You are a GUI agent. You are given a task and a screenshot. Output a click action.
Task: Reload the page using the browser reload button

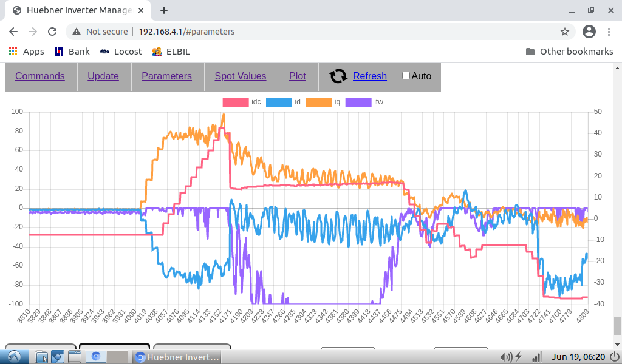pos(52,32)
